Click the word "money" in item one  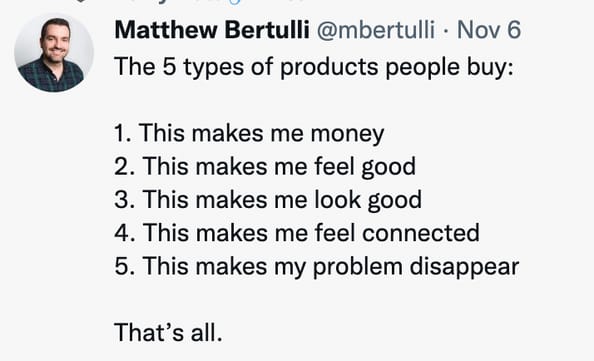(x=347, y=135)
